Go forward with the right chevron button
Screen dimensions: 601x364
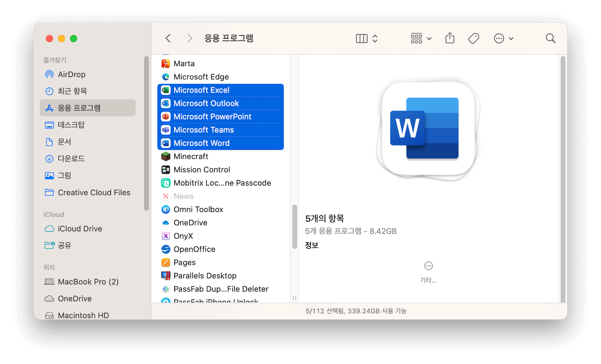[190, 38]
